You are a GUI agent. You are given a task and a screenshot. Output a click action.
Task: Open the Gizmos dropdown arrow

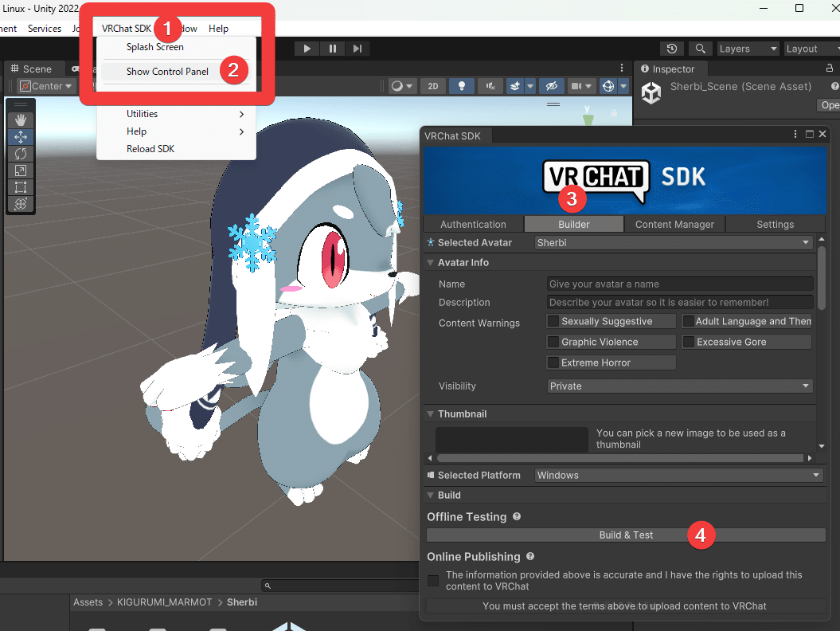(623, 86)
